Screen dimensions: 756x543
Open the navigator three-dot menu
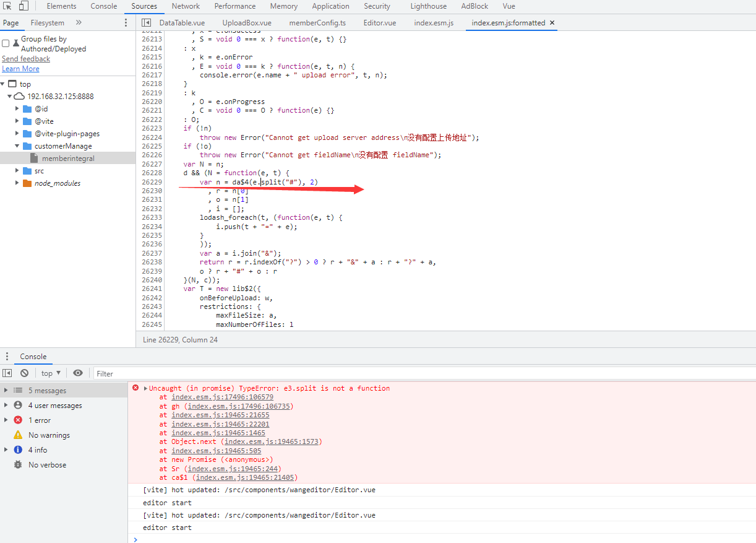click(x=126, y=23)
